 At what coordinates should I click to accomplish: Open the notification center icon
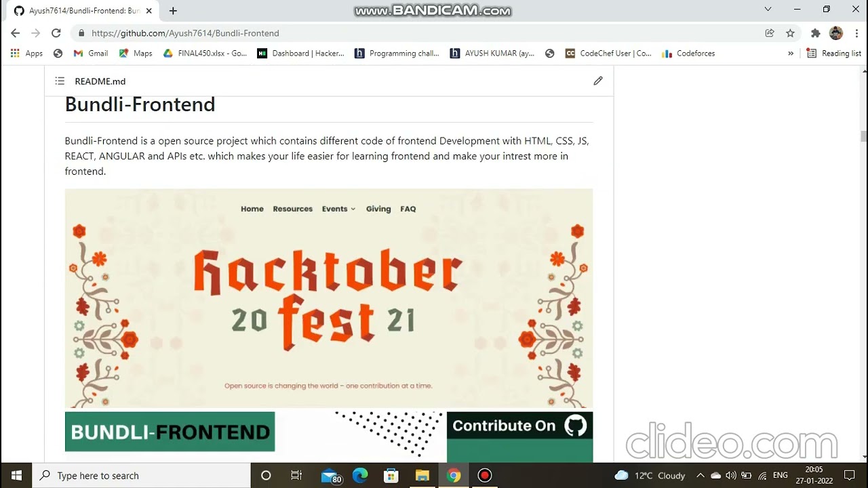coord(849,475)
